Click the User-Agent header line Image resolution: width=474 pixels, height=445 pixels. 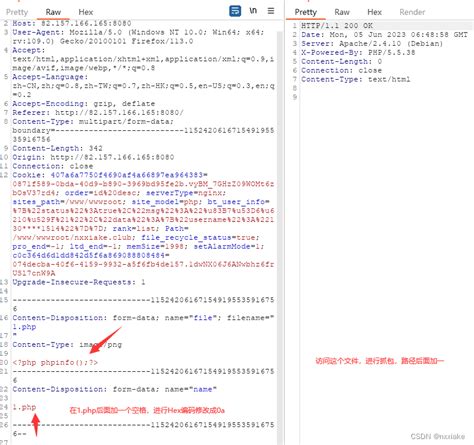click(138, 37)
